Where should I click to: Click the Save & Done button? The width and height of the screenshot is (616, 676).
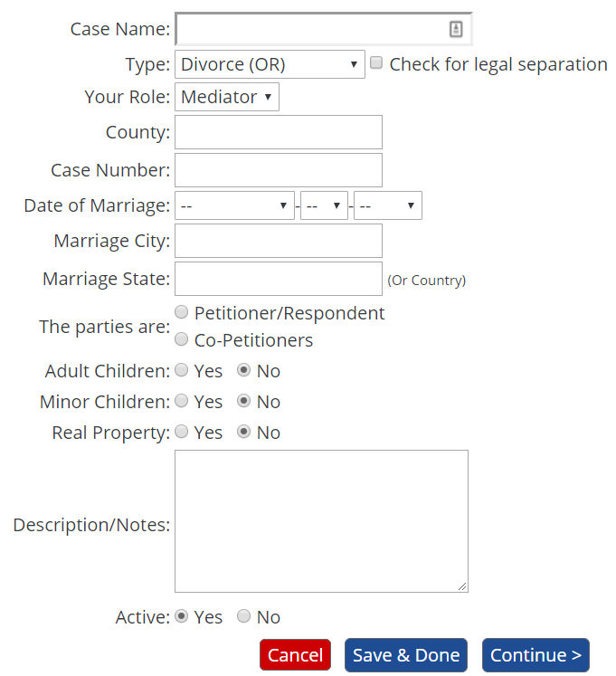pos(406,655)
